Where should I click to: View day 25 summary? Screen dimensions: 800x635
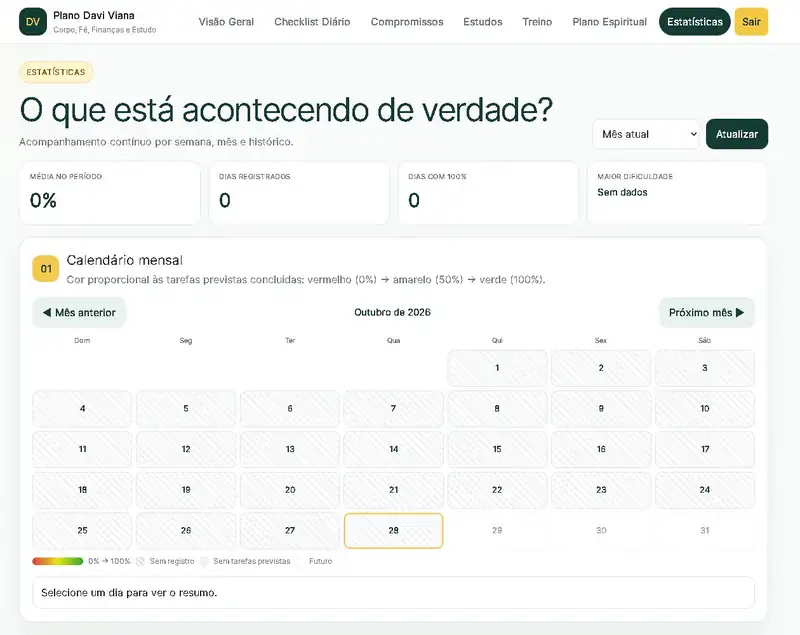coord(82,530)
